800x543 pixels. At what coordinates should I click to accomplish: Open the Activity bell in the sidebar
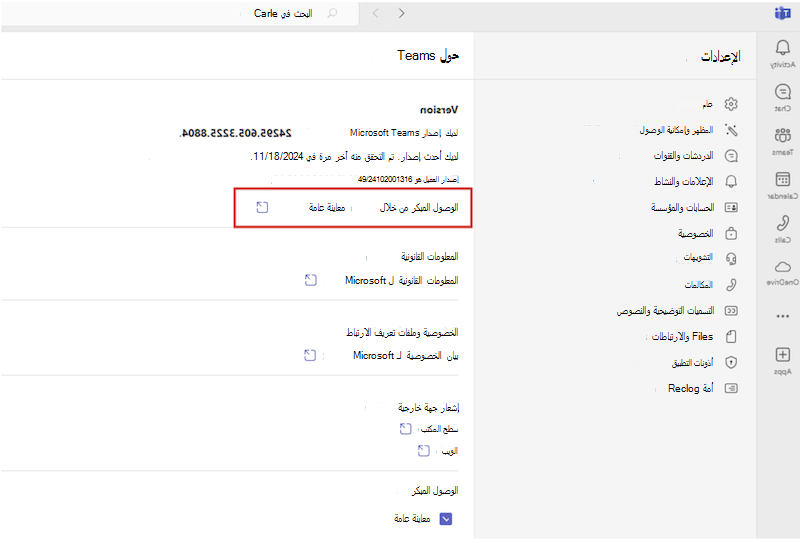point(783,48)
